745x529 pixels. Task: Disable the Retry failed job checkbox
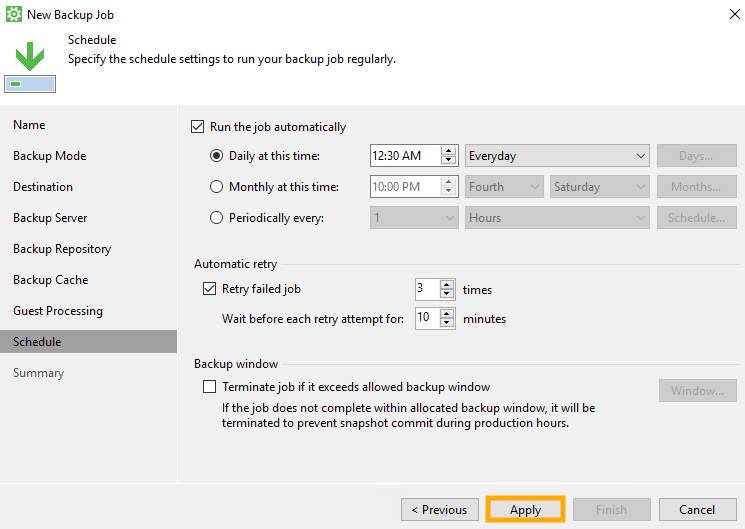click(209, 289)
